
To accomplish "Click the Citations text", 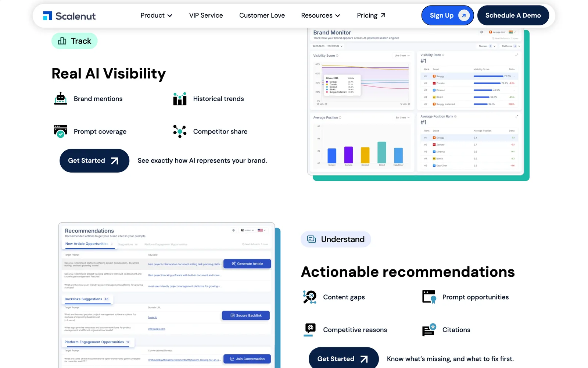I will 456,330.
